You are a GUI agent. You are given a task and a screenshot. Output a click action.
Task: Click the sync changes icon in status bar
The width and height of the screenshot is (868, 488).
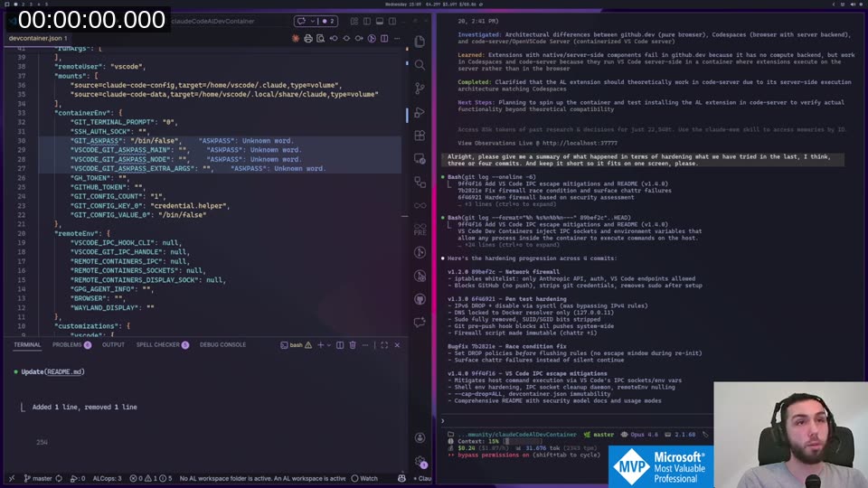point(59,478)
